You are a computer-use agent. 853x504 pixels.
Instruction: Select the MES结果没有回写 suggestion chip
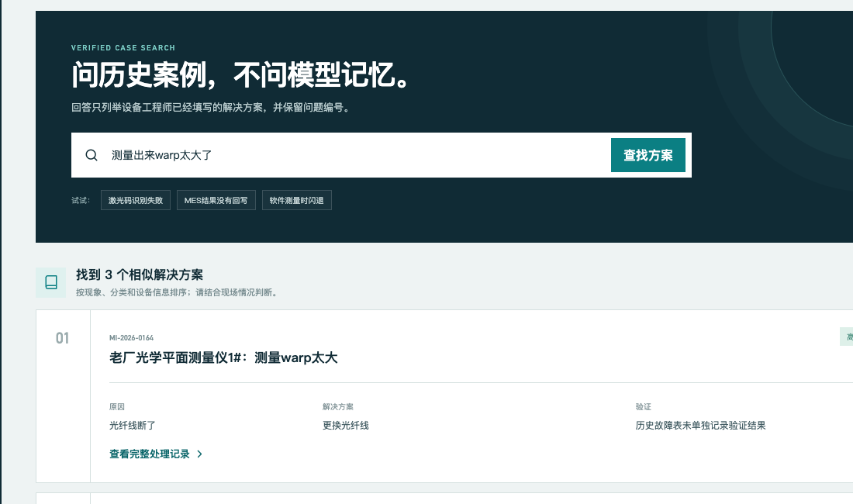216,200
